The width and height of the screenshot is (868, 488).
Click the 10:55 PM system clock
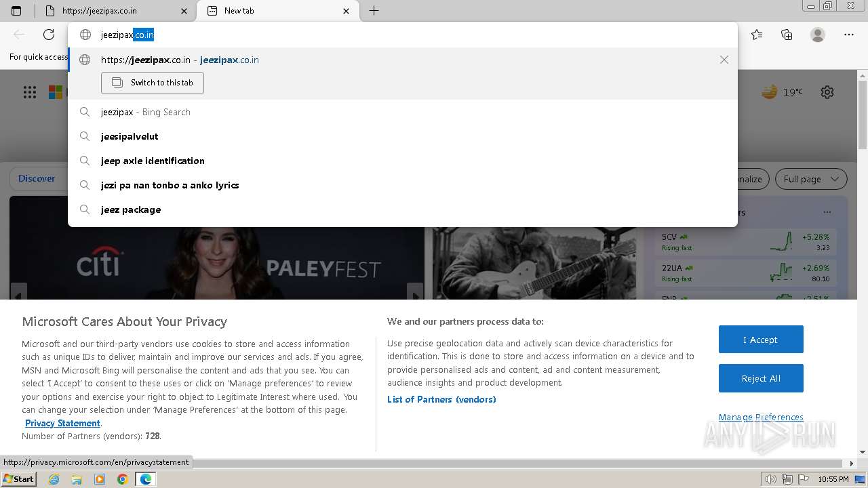click(833, 479)
